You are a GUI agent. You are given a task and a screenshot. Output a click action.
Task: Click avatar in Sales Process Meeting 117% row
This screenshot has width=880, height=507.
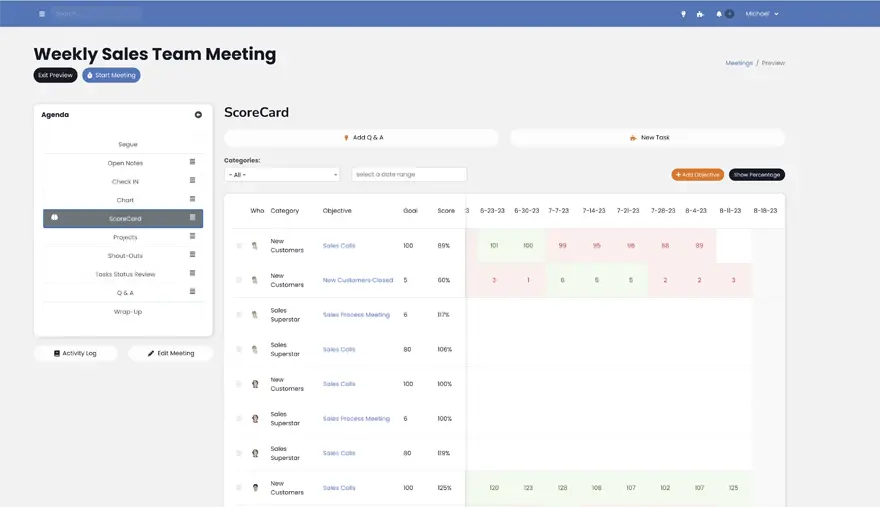click(x=255, y=315)
